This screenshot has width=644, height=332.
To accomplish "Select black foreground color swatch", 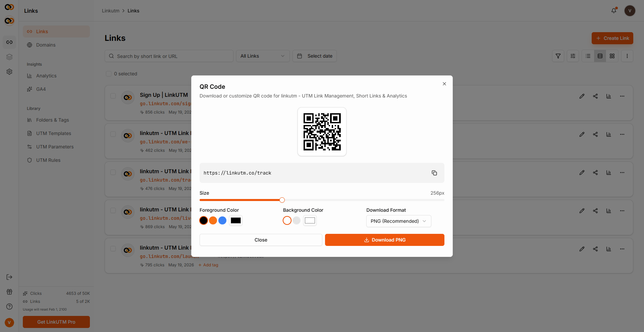I will [204, 220].
